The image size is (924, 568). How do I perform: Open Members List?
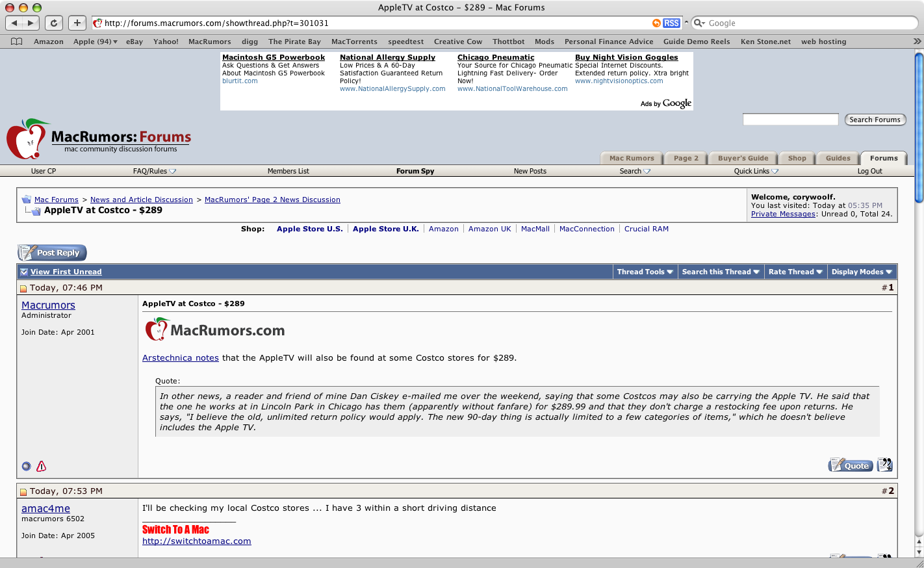(x=289, y=171)
